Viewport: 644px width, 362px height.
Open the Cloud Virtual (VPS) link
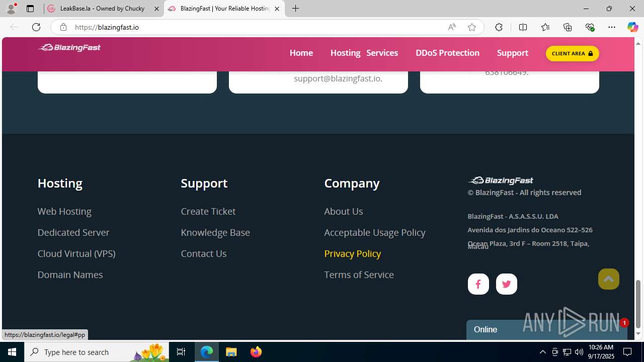point(76,253)
